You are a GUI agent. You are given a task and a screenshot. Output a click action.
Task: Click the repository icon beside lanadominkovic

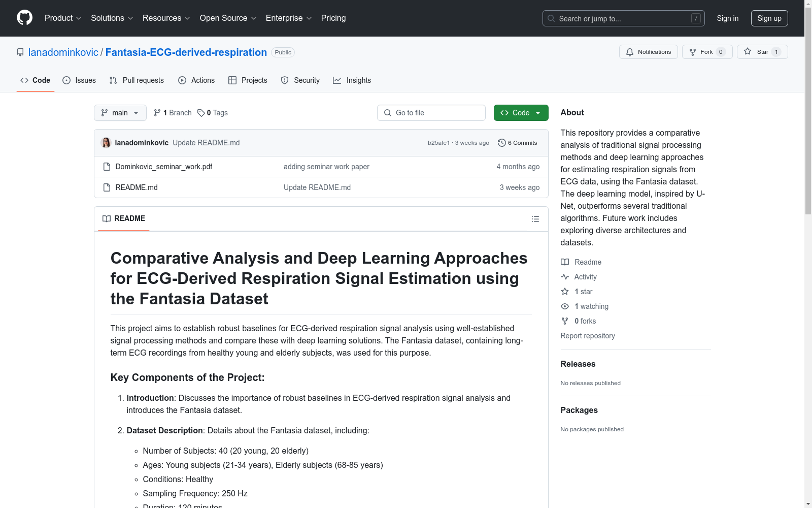tap(20, 52)
